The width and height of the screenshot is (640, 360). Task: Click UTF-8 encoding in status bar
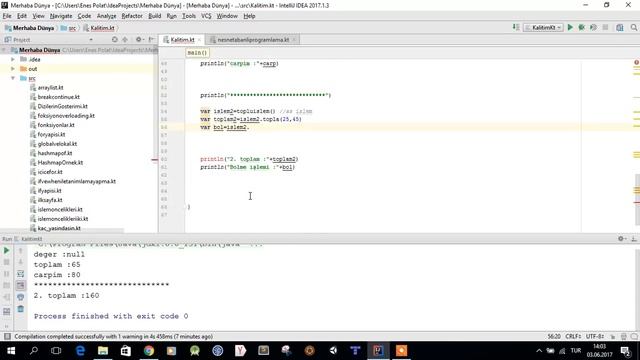(x=595, y=336)
